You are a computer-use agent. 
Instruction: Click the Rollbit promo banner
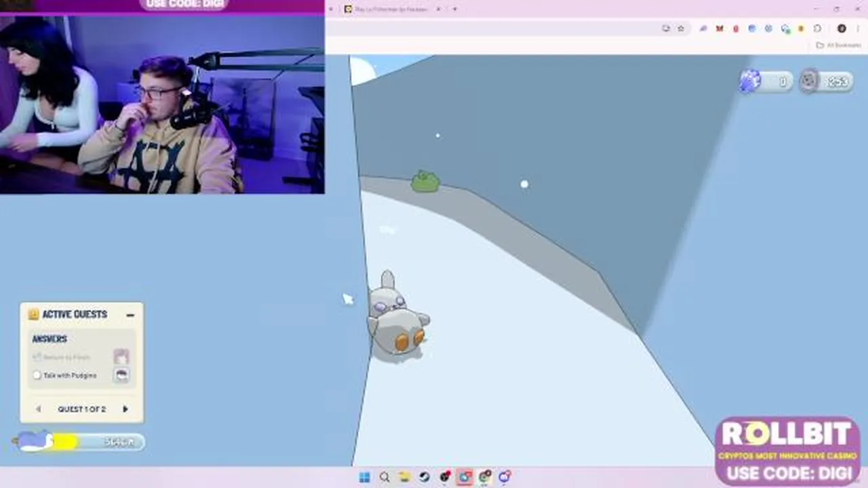[x=787, y=451]
